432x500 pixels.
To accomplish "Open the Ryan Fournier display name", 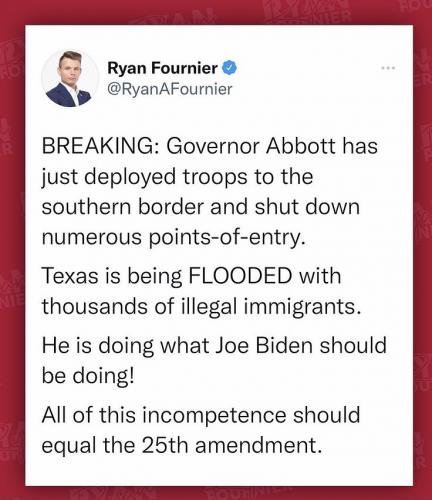I will point(162,68).
